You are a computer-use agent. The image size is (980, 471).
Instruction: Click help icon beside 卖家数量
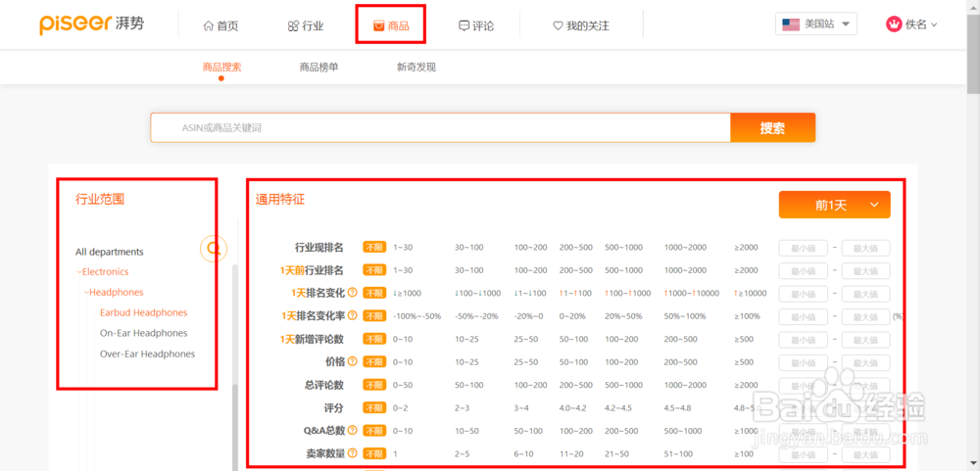point(353,452)
